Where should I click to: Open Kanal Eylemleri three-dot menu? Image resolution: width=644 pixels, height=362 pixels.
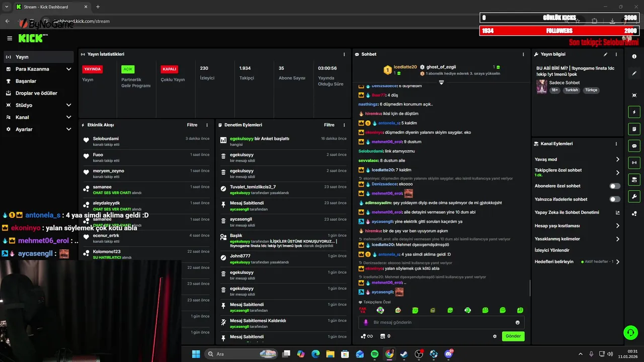pos(616,144)
